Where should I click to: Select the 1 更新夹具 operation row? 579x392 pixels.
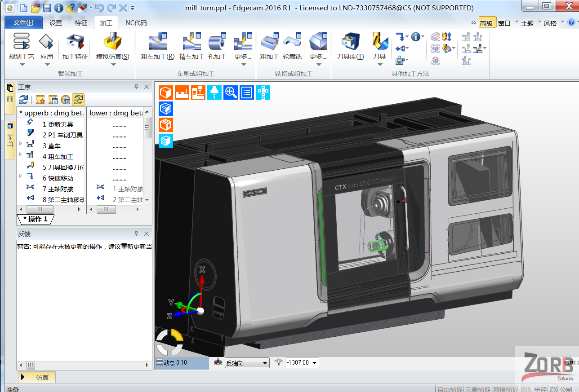click(51, 124)
